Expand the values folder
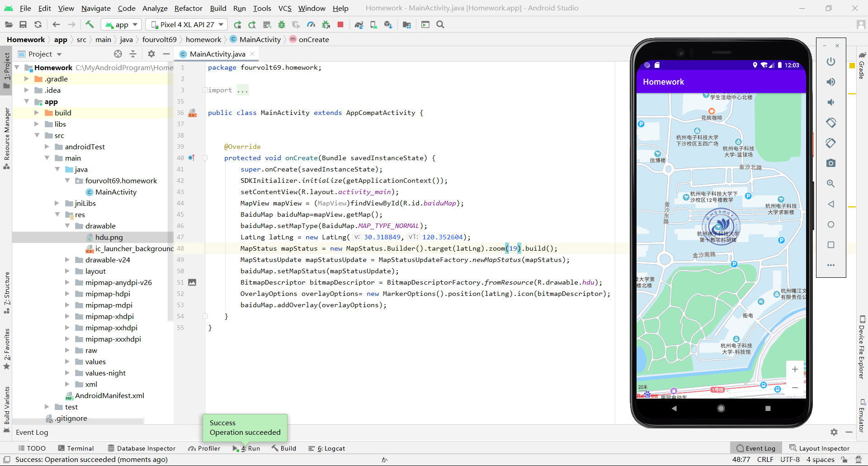The height and width of the screenshot is (466, 868). coord(67,361)
